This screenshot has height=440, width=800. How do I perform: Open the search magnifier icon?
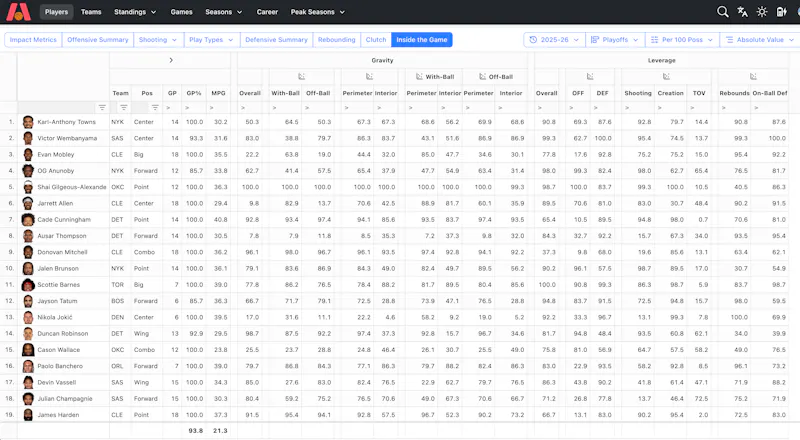tap(722, 12)
